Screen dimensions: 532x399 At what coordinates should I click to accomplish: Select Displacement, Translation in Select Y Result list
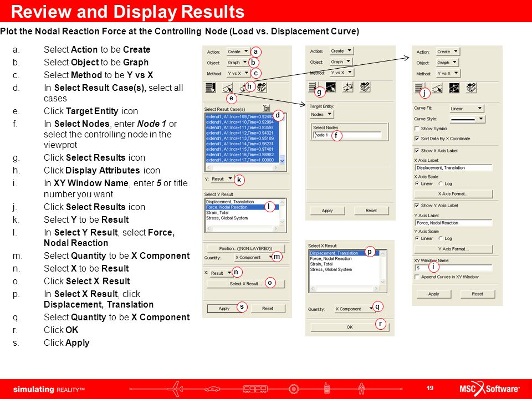coord(242,202)
